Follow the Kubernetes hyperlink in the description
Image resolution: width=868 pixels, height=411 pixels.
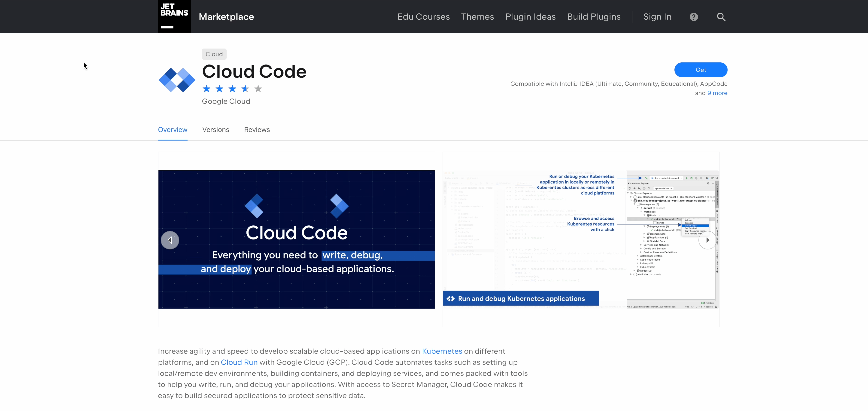coord(442,351)
